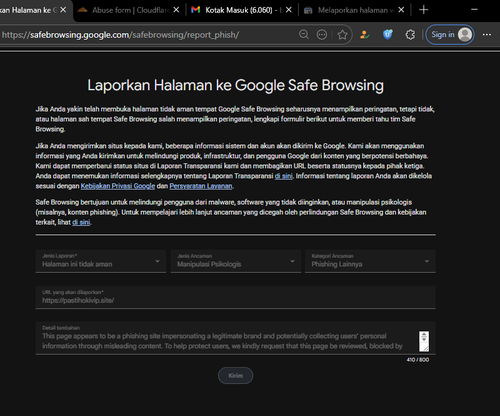Screen dimensions: 500x416
Task: Open the three-dot browser menu
Action: 487,35
